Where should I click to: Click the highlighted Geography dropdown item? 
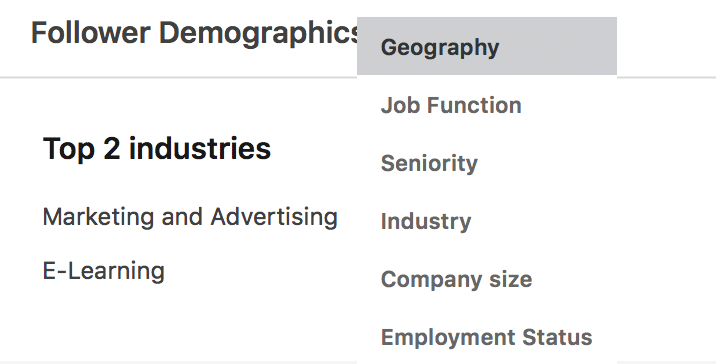(487, 46)
